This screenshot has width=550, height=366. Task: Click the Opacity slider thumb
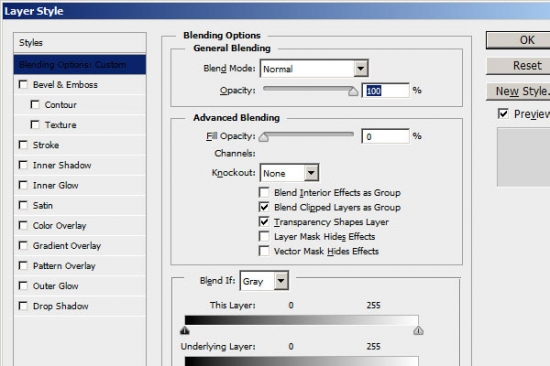[353, 91]
